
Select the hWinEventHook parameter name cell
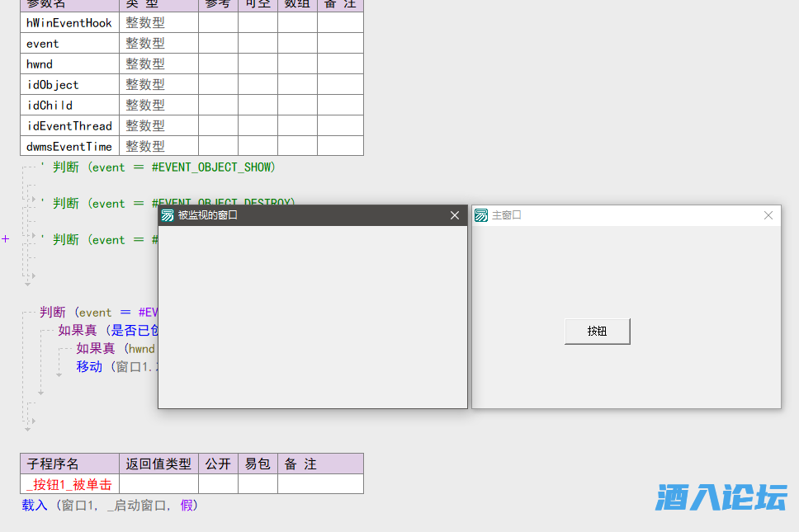click(69, 23)
